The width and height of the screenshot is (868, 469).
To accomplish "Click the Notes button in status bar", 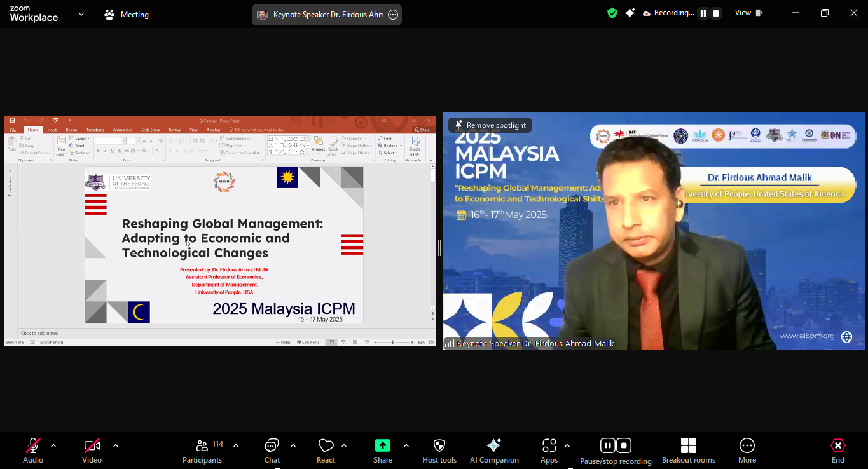I will (x=284, y=342).
